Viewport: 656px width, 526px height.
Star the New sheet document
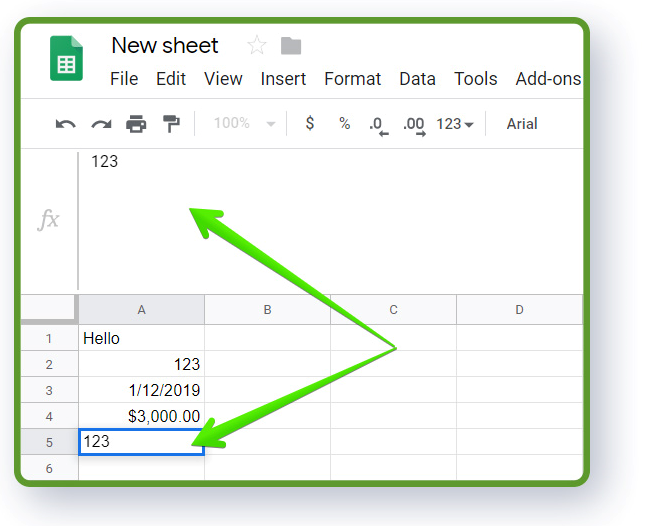[256, 45]
